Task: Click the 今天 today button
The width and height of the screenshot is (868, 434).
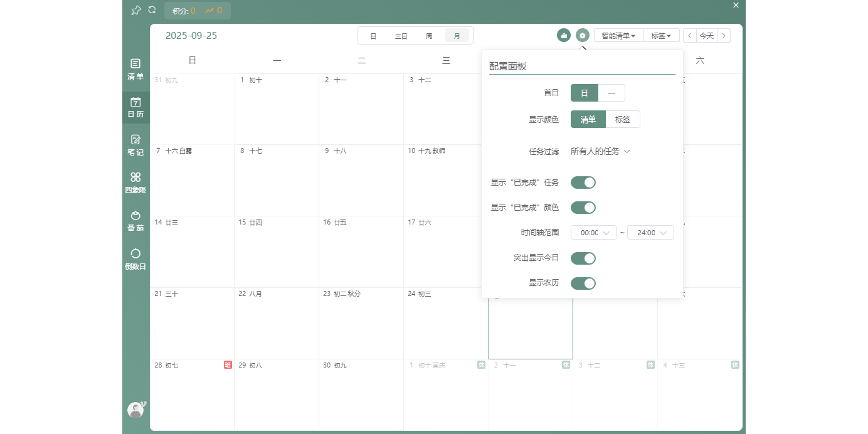Action: 707,35
